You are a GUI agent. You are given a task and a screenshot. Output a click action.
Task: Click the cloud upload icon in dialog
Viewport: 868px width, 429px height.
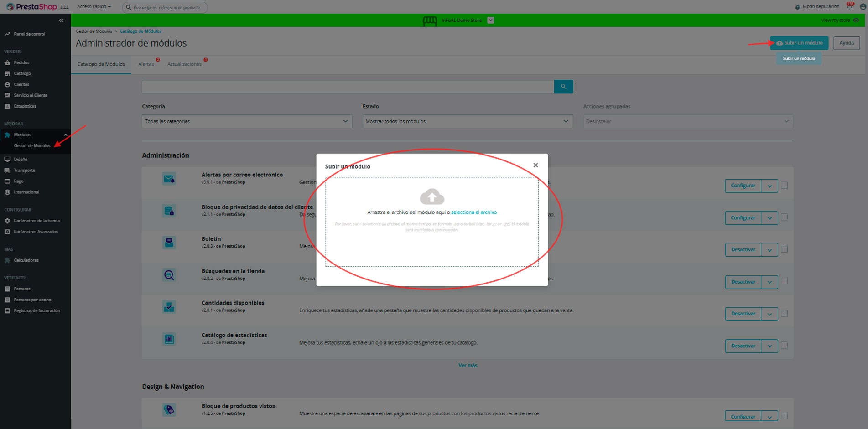431,196
